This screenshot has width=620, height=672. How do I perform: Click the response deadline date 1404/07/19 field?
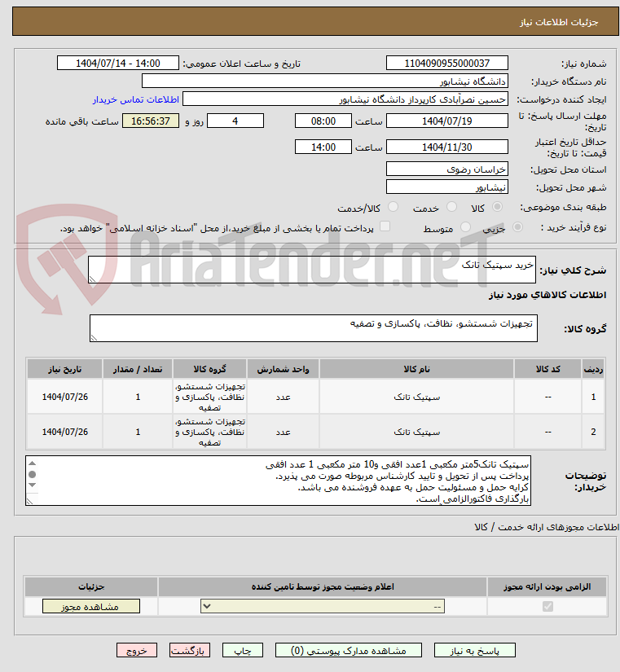(446, 121)
